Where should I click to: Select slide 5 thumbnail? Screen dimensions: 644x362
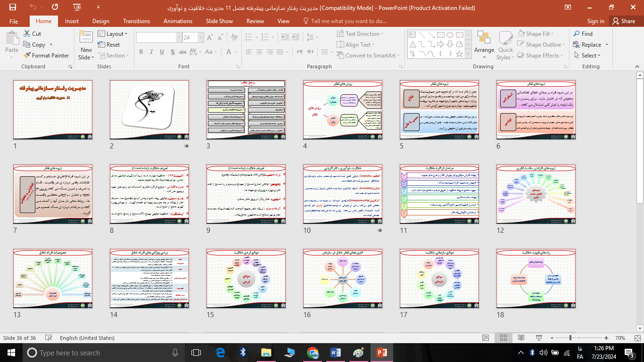point(438,109)
